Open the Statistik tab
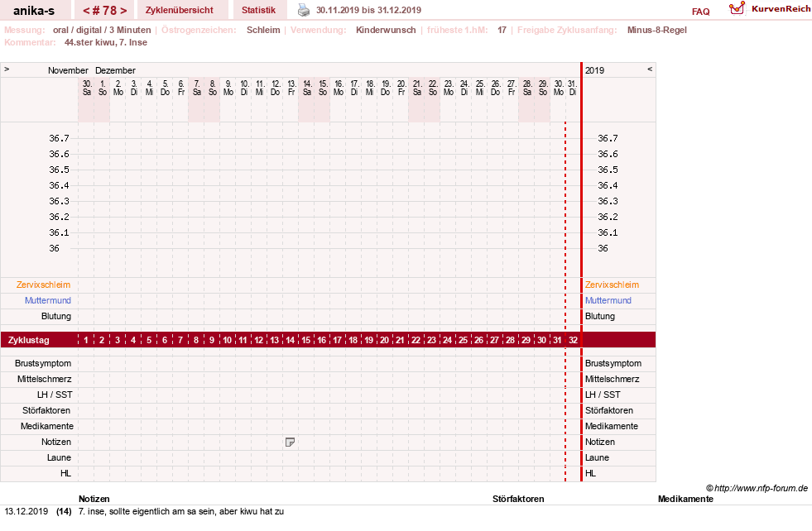Screen dimensions: 812x531 tap(258, 10)
